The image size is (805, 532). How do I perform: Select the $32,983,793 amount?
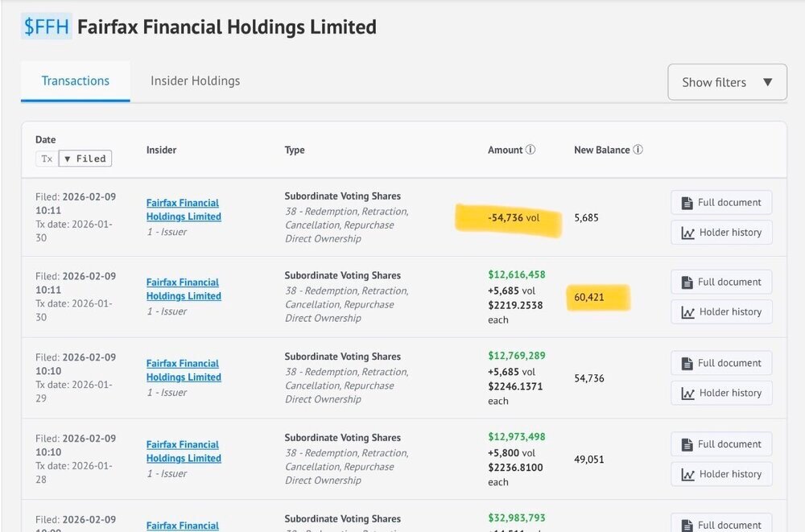pyautogui.click(x=517, y=518)
